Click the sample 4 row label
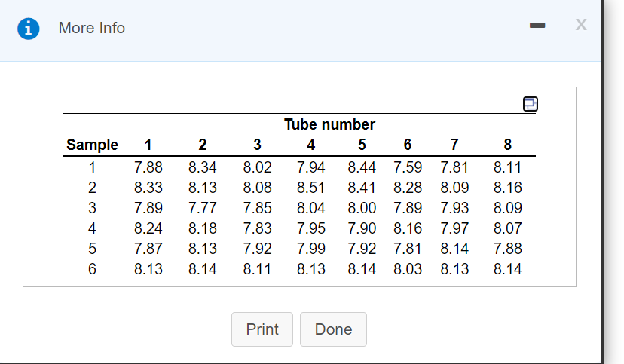624x364 pixels. pos(92,228)
